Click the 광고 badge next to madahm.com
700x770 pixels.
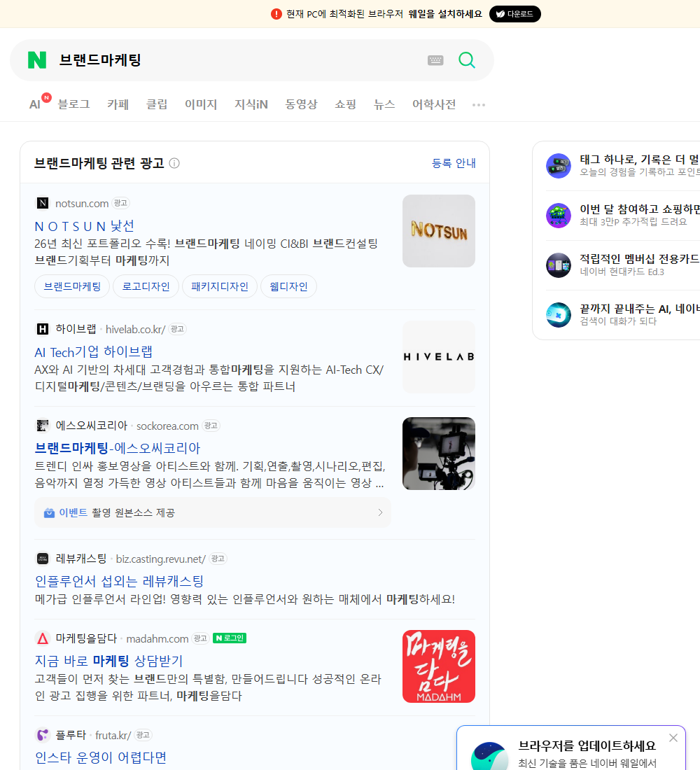(200, 638)
